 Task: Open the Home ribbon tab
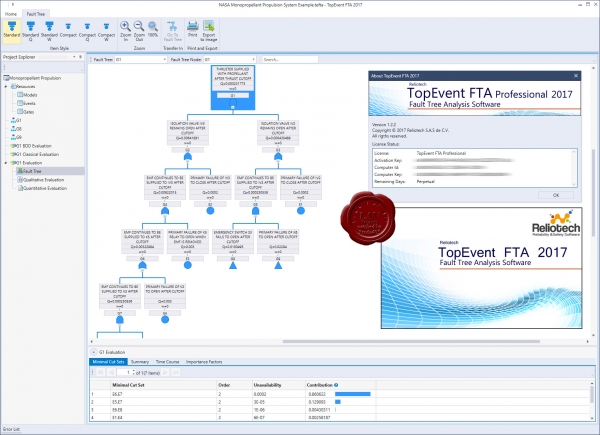point(11,14)
